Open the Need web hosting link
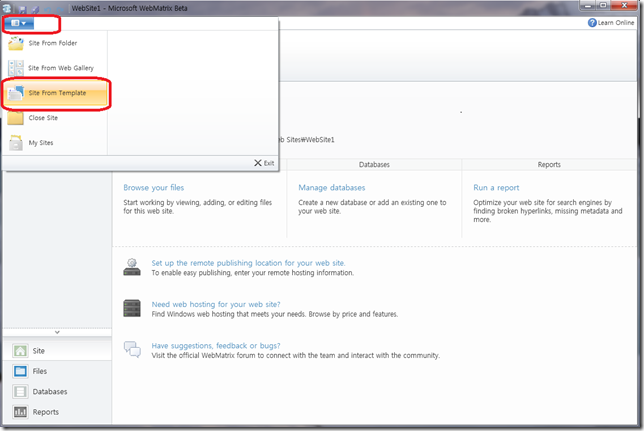644x431 pixels. point(216,304)
